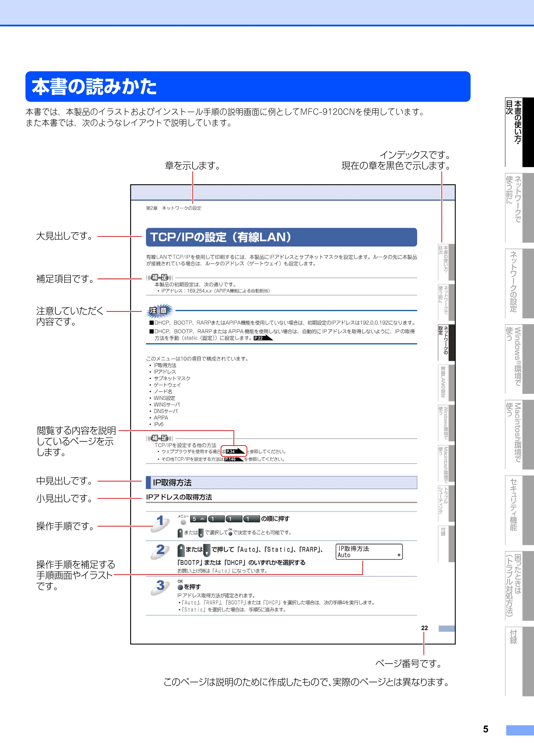Click the IPアドレスの取得方法 subheading
Viewport: 534px width, 756px height.
179,497
